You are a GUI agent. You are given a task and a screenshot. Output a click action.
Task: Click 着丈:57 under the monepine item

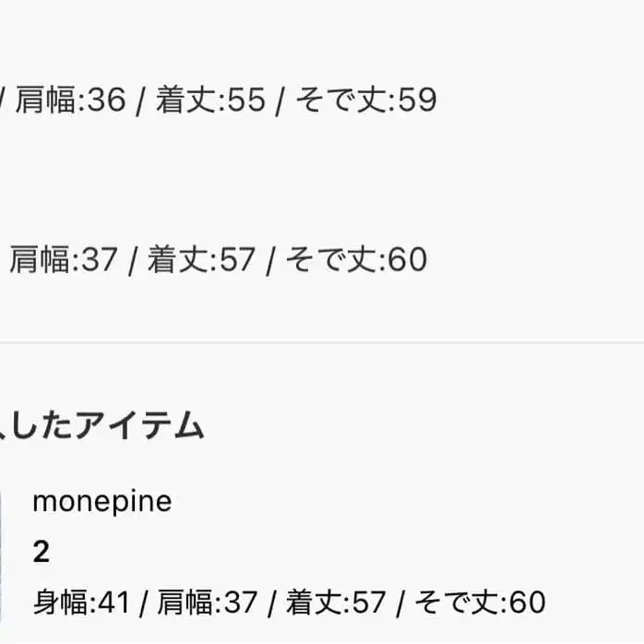tap(336, 603)
